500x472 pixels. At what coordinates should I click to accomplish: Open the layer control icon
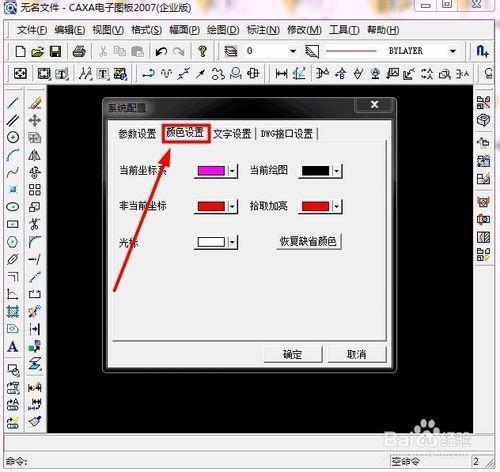[x=231, y=51]
